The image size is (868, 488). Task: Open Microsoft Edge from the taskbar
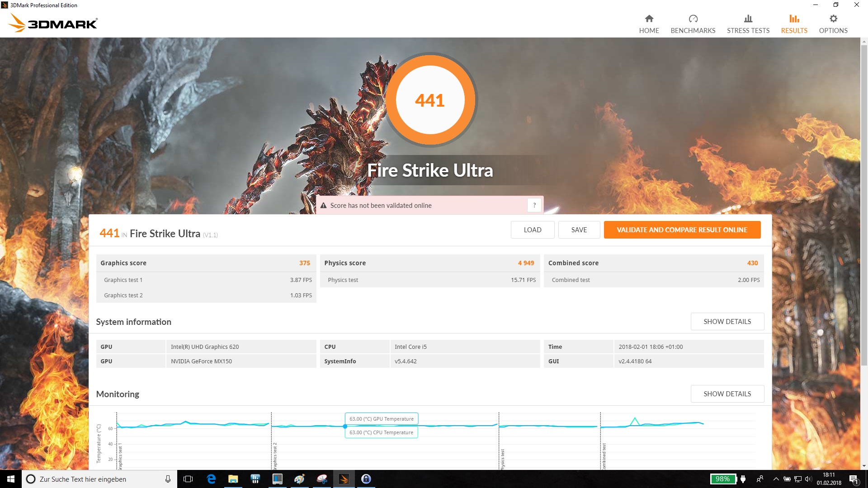pyautogui.click(x=211, y=479)
